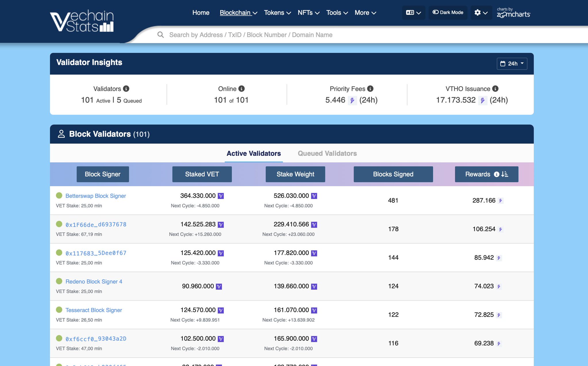
Task: Click the Priority Fees info icon
Action: [370, 89]
